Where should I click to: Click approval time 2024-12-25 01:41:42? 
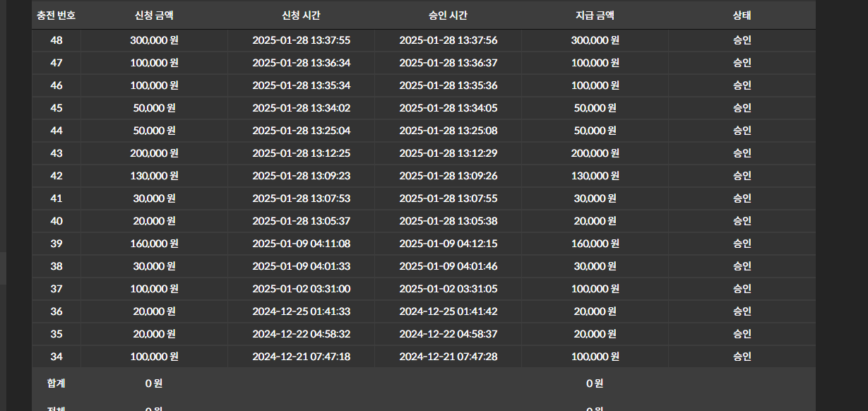click(448, 311)
